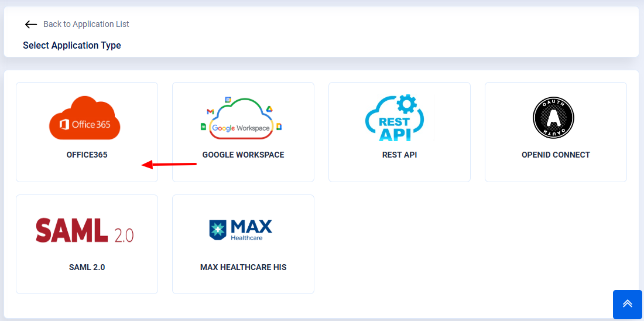This screenshot has height=321, width=644.
Task: Select the OPENID CONNECT label
Action: click(556, 155)
